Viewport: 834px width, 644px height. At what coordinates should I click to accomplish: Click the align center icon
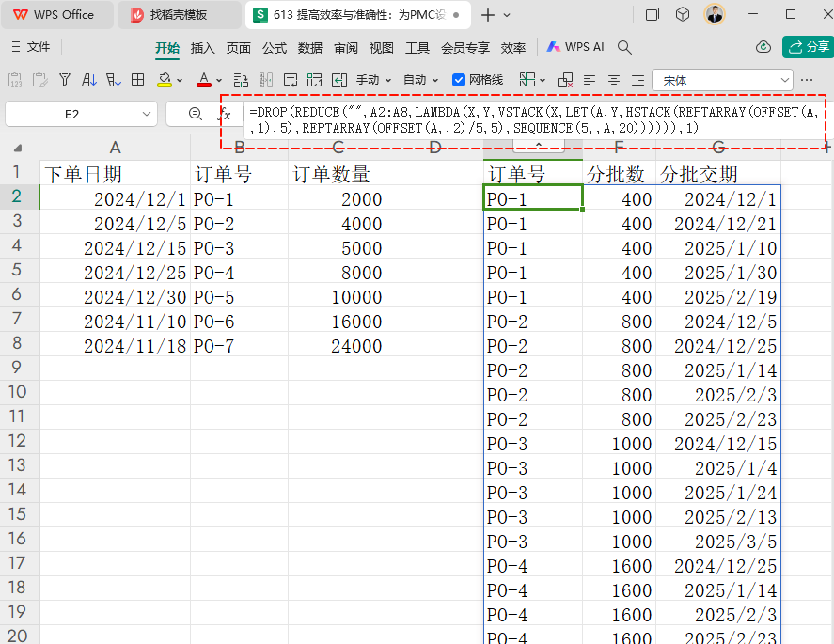click(x=614, y=80)
